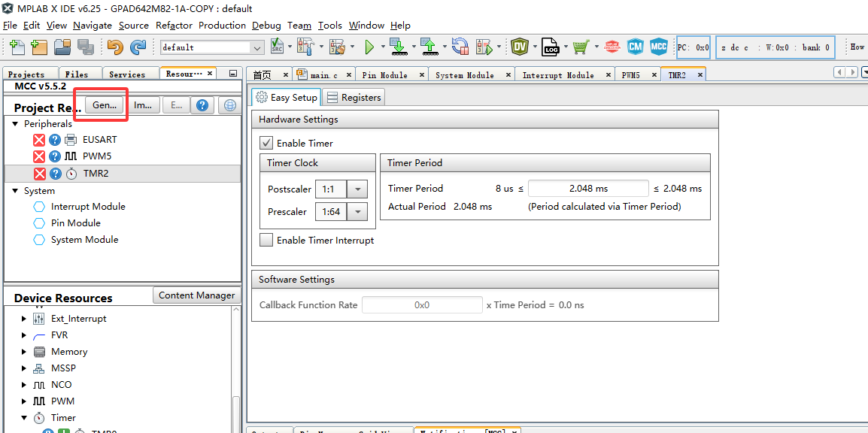Click the Clean and Build icon
Viewport: 868px width, 433px height.
338,47
